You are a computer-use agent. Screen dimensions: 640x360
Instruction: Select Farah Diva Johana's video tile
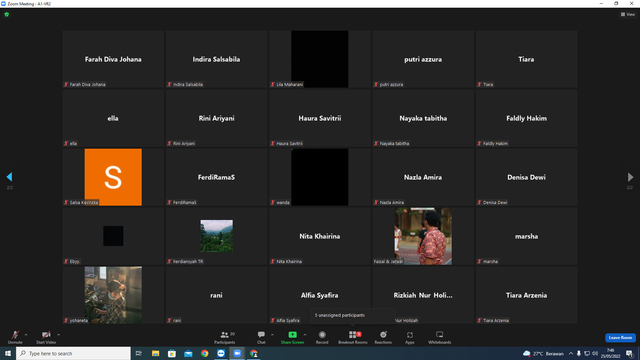click(x=113, y=59)
